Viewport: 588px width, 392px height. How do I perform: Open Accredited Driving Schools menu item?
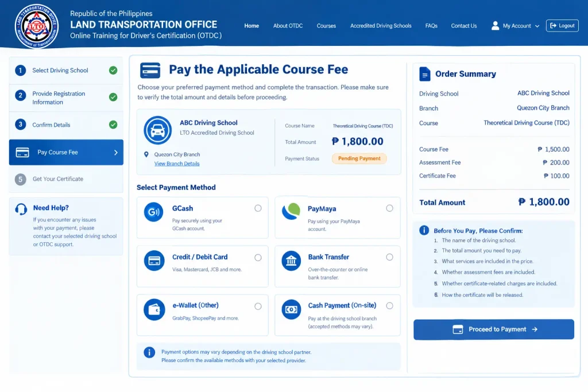(x=381, y=26)
